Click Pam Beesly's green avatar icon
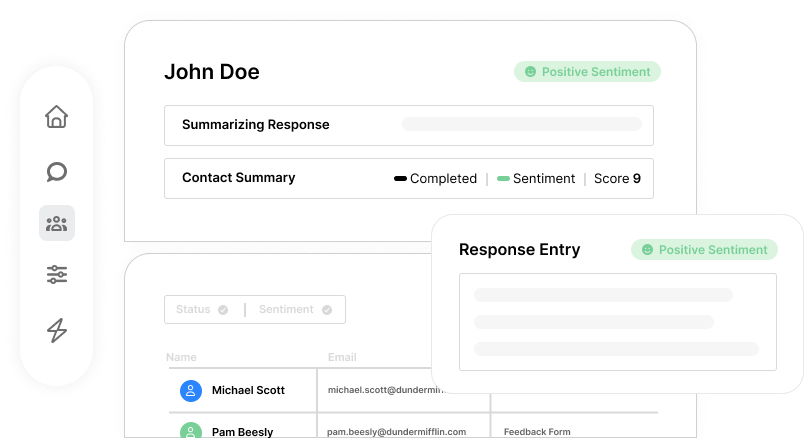The width and height of the screenshot is (804, 438). (191, 432)
